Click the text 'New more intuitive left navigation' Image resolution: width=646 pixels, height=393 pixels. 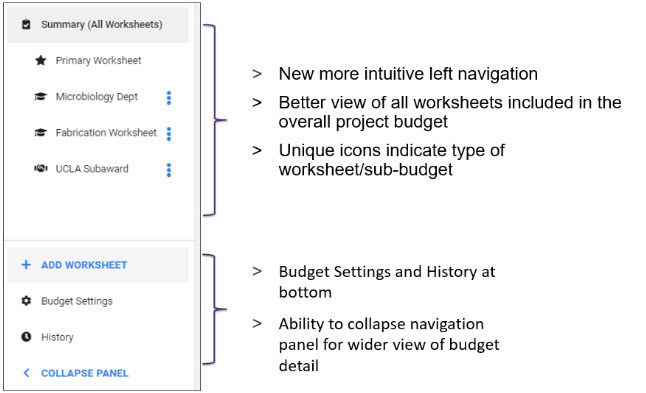click(x=408, y=74)
